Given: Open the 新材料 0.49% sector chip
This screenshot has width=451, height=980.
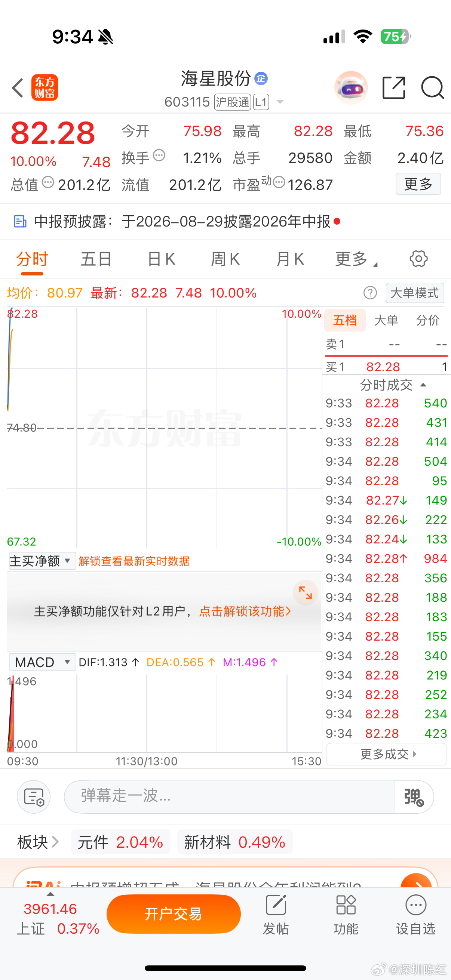Looking at the screenshot, I should coord(234,842).
